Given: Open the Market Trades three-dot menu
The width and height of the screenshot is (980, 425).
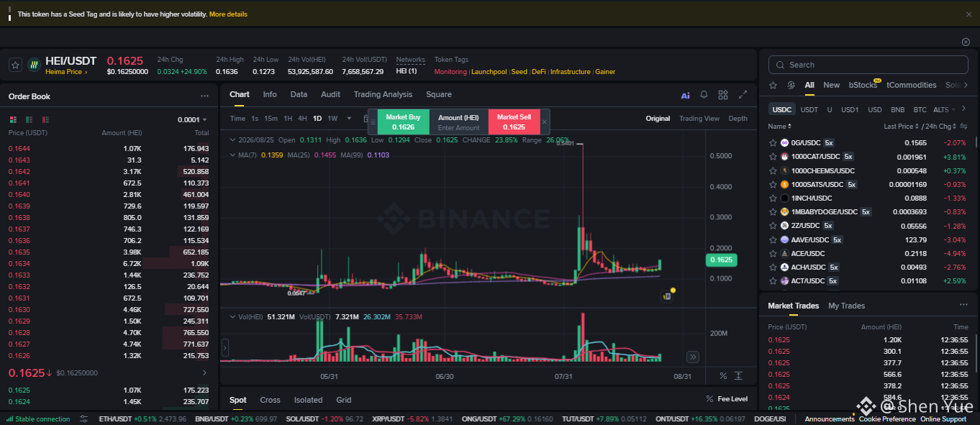Looking at the screenshot, I should pyautogui.click(x=963, y=306).
